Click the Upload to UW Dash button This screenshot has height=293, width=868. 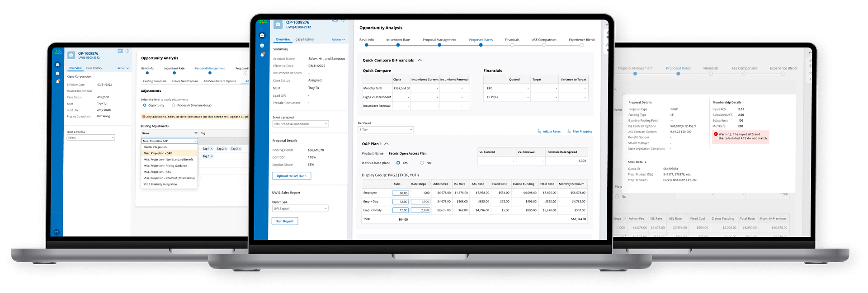(291, 176)
